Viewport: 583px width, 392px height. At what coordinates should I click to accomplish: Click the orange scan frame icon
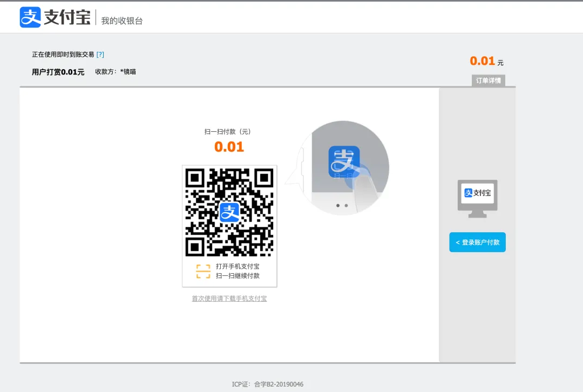point(204,271)
